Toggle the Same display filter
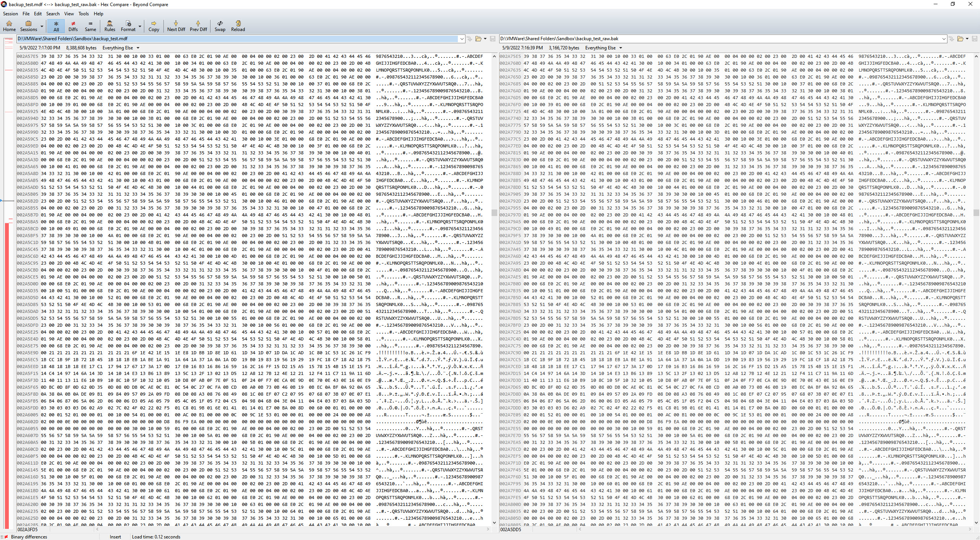This screenshot has height=540, width=980. [x=90, y=26]
